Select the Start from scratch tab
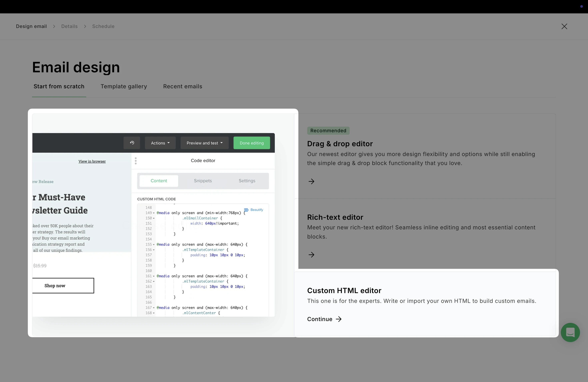This screenshot has height=382, width=588. (x=59, y=86)
